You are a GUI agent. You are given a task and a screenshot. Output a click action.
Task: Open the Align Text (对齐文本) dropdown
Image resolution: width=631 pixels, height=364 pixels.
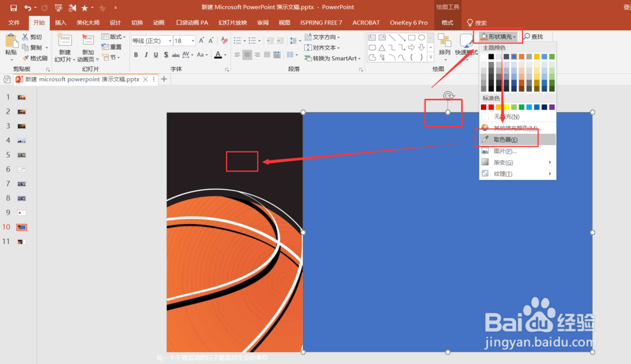[322, 47]
